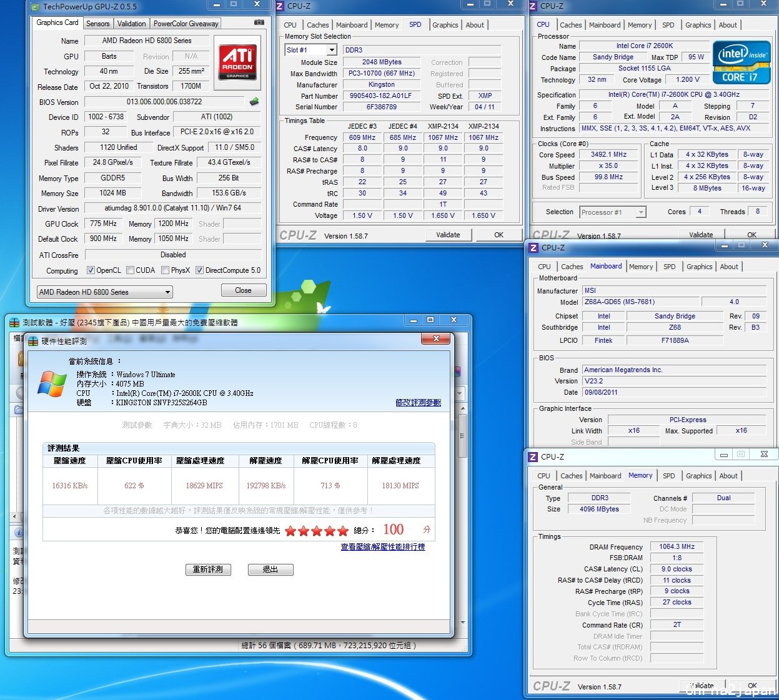Click the scrollbar down arrow in the benchmark dialog
Screen dimensions: 779x700
point(463,622)
